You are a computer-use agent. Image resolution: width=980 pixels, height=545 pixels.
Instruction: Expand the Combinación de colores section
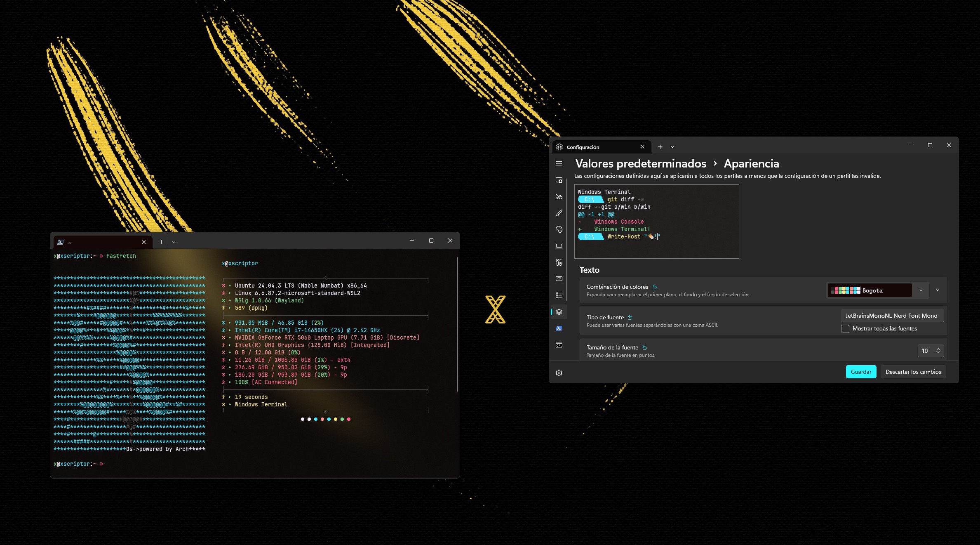(938, 290)
